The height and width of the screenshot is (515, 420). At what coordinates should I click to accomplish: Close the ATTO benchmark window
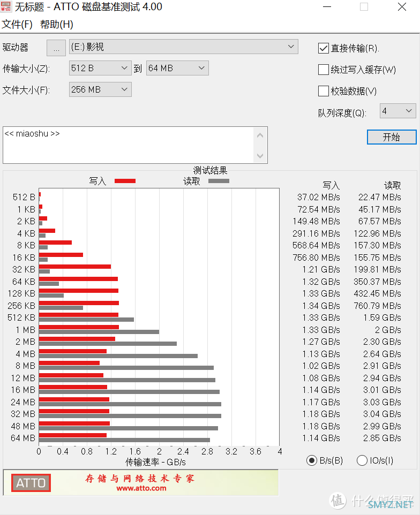click(401, 7)
